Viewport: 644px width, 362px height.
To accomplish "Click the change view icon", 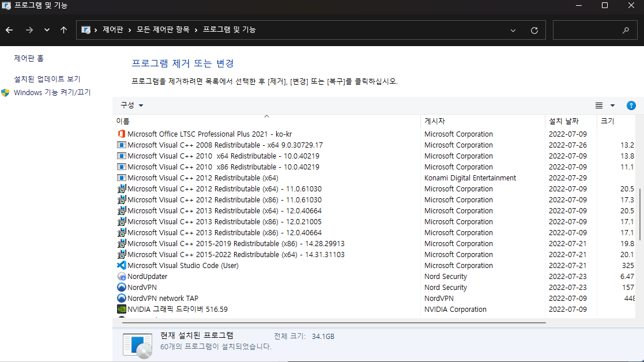I will click(x=599, y=105).
